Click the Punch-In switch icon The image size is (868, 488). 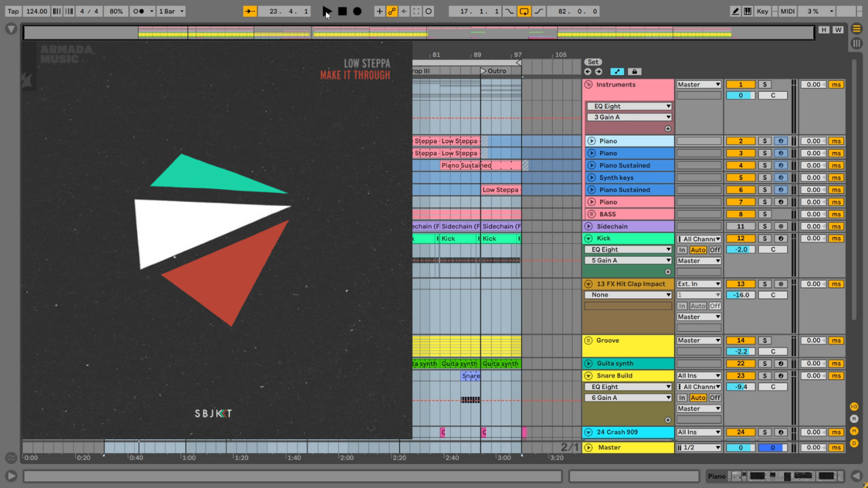point(509,12)
